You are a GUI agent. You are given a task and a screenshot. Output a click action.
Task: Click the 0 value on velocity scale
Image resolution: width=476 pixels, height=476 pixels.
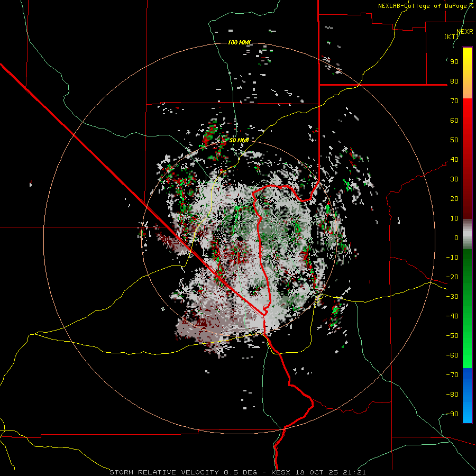[456, 238]
